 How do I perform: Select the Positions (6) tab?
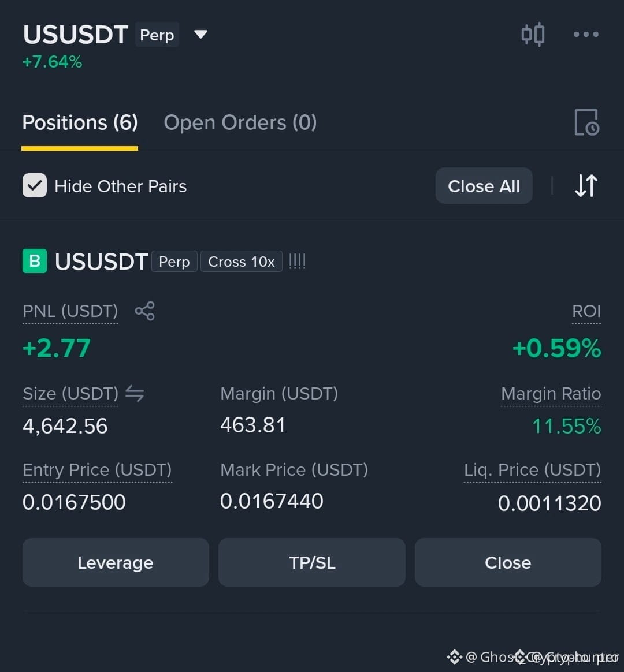(80, 122)
